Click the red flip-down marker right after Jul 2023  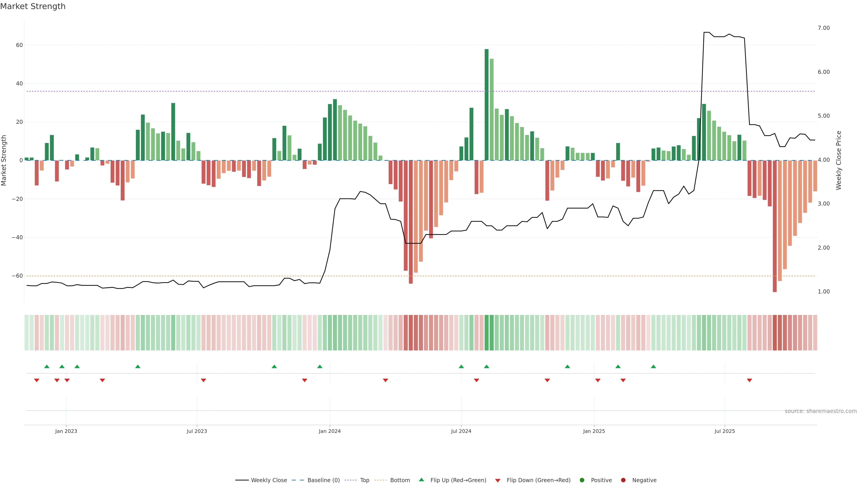point(203,380)
